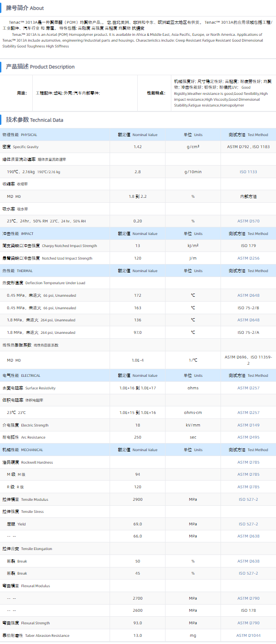This screenshot has height=644, width=276.
Task: Select the PHYSICAL properties header row label
Action: tap(20, 135)
